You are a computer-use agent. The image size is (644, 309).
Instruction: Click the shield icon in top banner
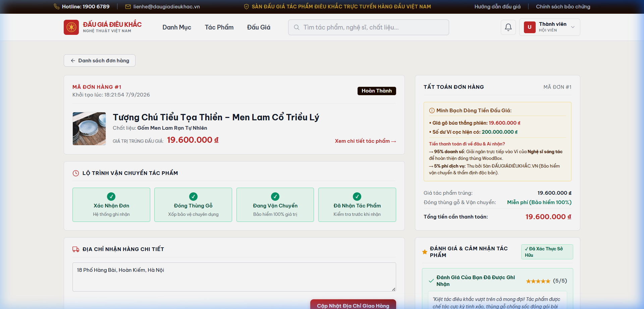pos(246,6)
